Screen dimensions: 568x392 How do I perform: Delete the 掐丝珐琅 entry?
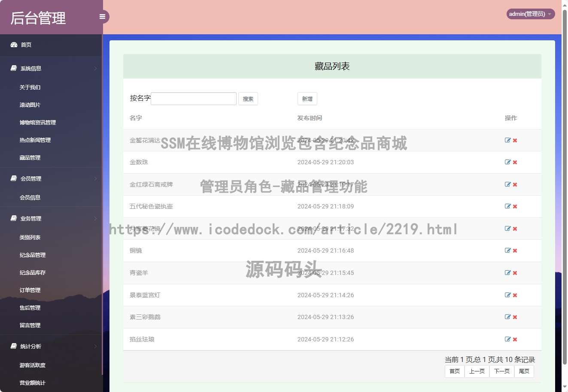[515, 339]
